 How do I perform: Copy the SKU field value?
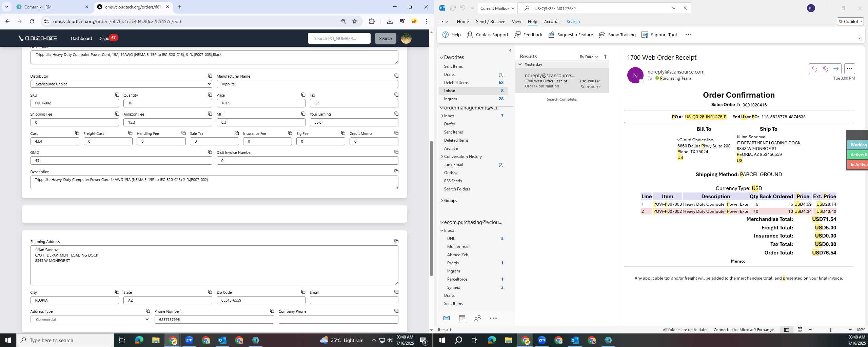pyautogui.click(x=117, y=95)
